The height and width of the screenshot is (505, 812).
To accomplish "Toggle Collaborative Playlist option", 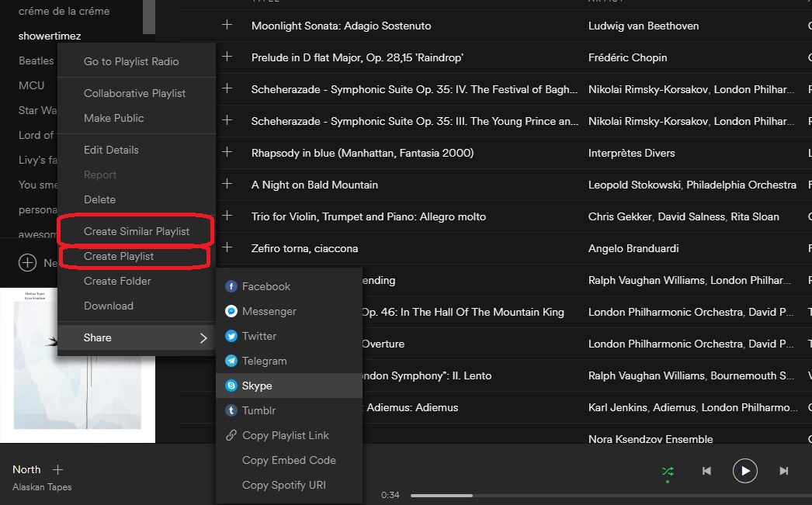I will (x=134, y=93).
